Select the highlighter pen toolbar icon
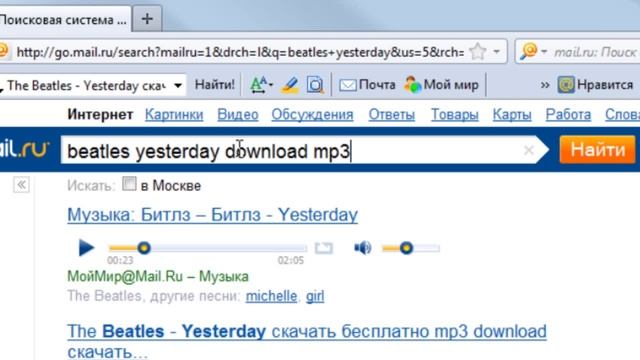 tap(290, 85)
